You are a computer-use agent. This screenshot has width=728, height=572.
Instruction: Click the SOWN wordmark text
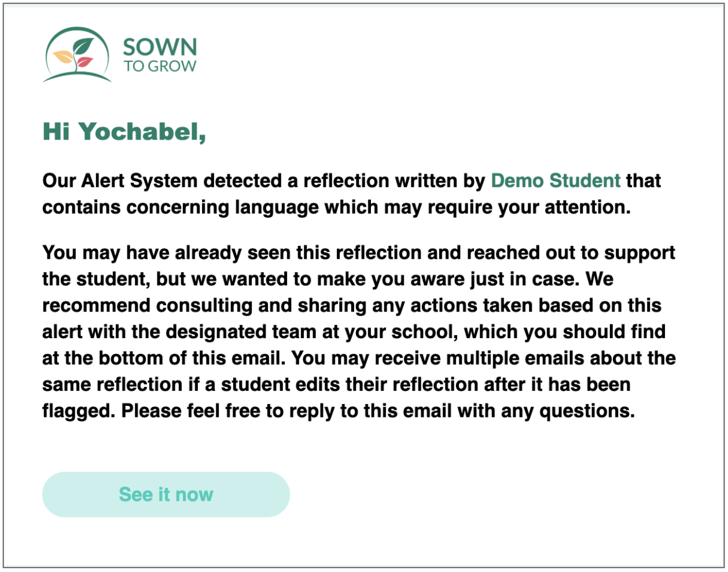[160, 47]
